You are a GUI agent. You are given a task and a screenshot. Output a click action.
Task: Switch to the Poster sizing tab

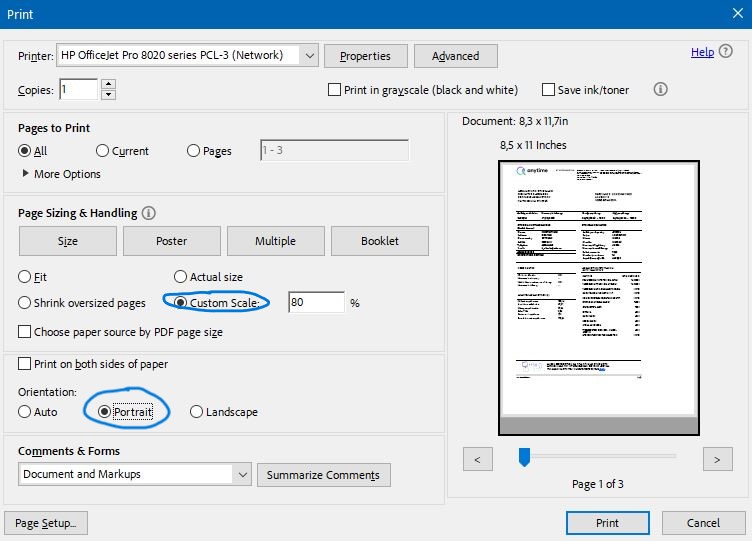[171, 241]
